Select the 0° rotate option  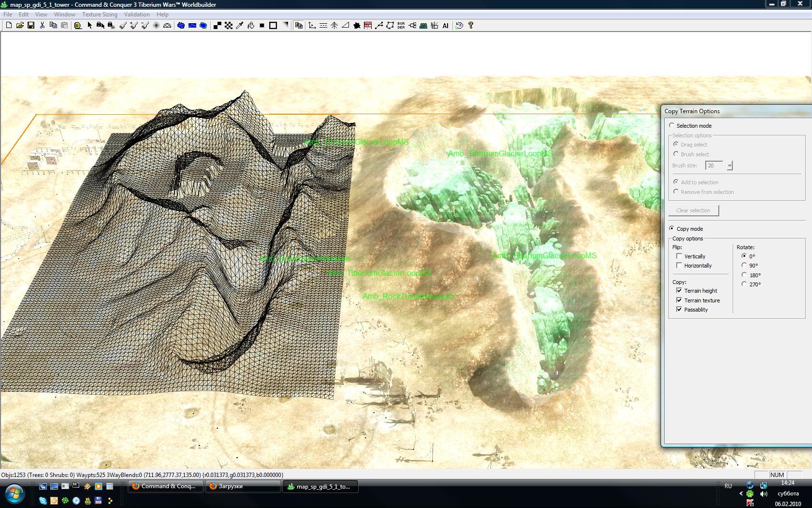tap(744, 256)
